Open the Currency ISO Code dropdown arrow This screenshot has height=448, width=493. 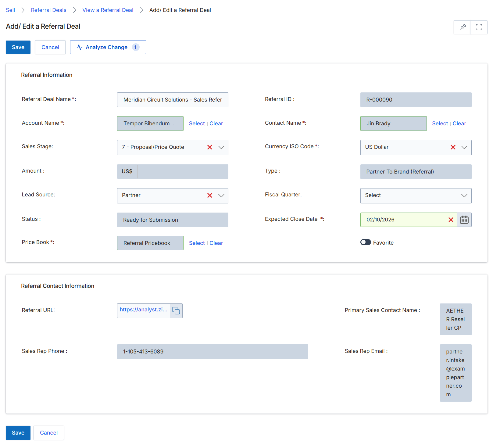pyautogui.click(x=464, y=147)
